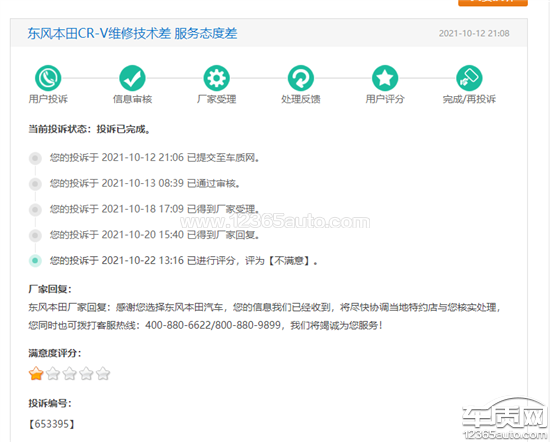Set the rating to five stars
Image resolution: width=550 pixels, height=442 pixels.
pos(103,373)
